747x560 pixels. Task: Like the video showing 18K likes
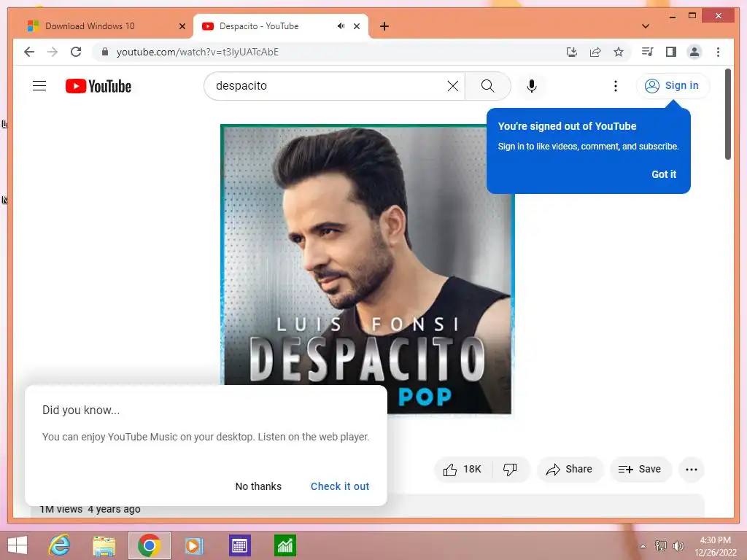(x=462, y=470)
